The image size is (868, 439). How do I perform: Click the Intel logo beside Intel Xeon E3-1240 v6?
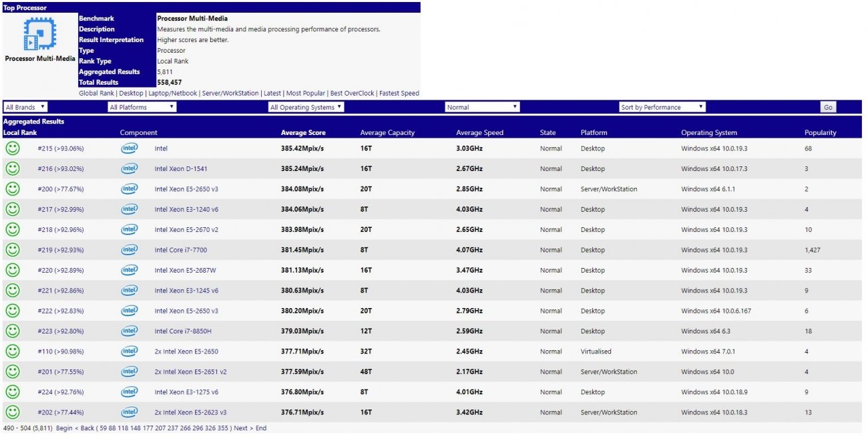(x=130, y=209)
